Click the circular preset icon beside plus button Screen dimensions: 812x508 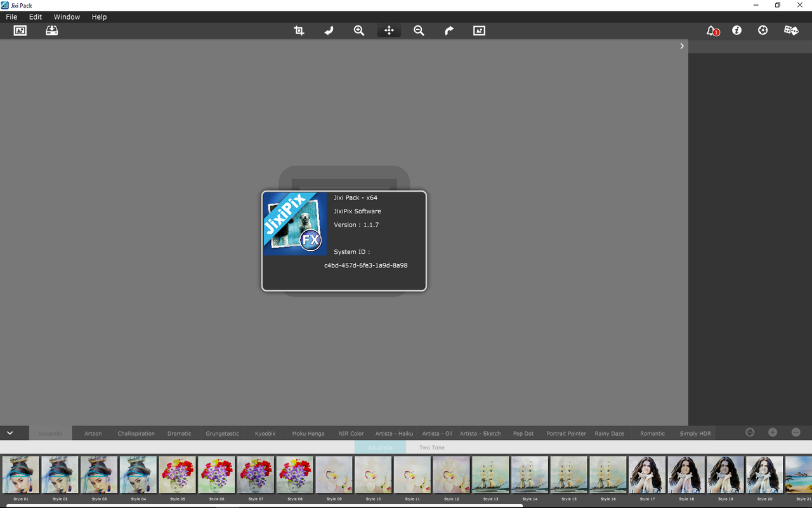point(750,432)
